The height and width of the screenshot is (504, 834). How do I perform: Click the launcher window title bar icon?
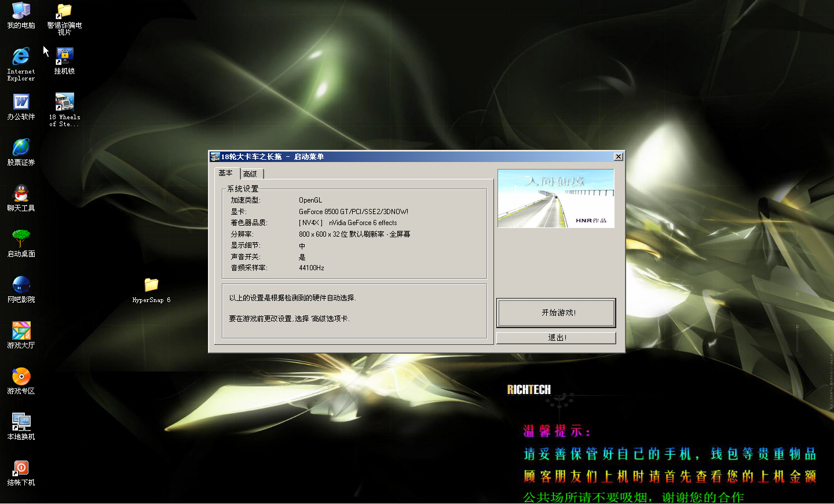pos(215,156)
